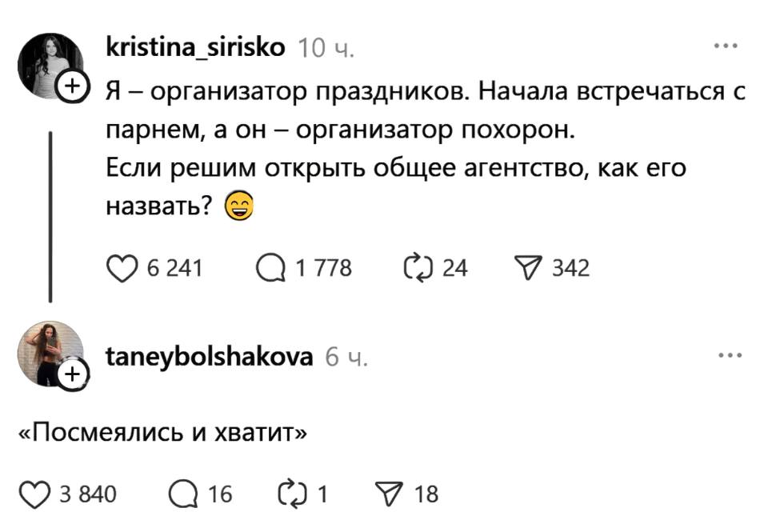768x532 pixels.
Task: Like kristina_sirisko's post with the heart icon
Action: pos(123,267)
